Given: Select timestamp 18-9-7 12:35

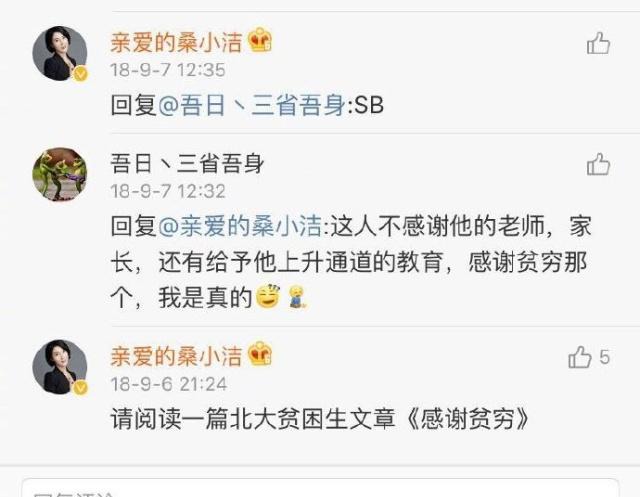Looking at the screenshot, I should [168, 70].
